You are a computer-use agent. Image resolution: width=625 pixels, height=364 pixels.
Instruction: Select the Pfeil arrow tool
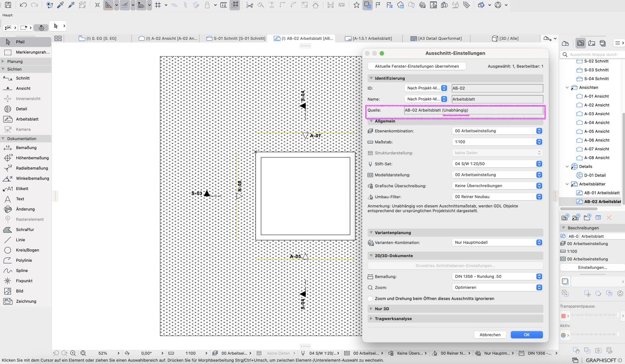(x=26, y=42)
